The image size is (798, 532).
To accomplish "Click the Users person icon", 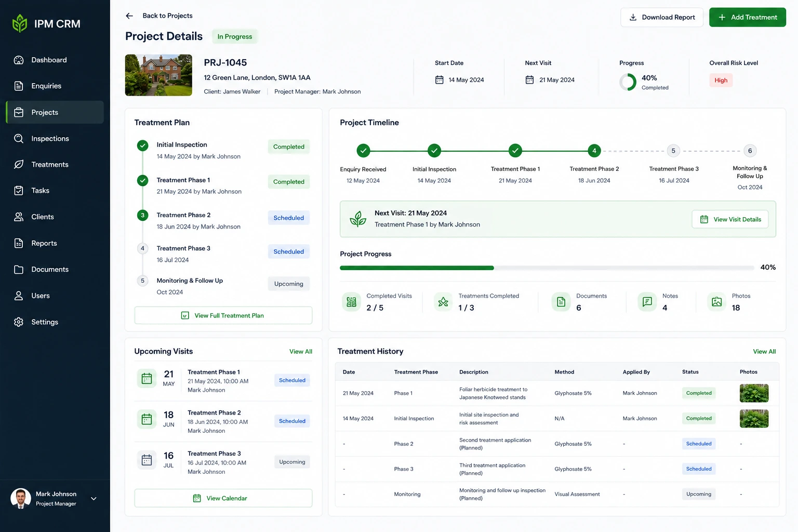I will 19,296.
